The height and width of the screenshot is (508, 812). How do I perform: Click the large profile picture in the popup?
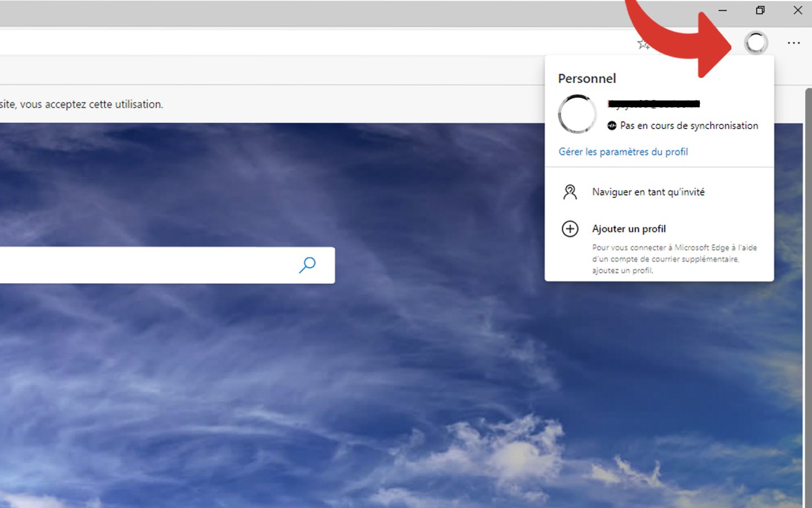(x=577, y=114)
